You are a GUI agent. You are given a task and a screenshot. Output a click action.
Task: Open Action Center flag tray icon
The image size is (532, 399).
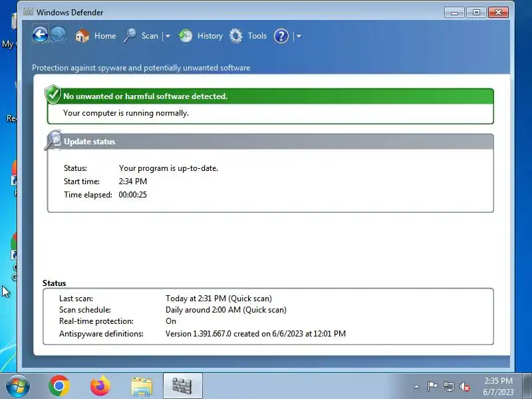[433, 386]
